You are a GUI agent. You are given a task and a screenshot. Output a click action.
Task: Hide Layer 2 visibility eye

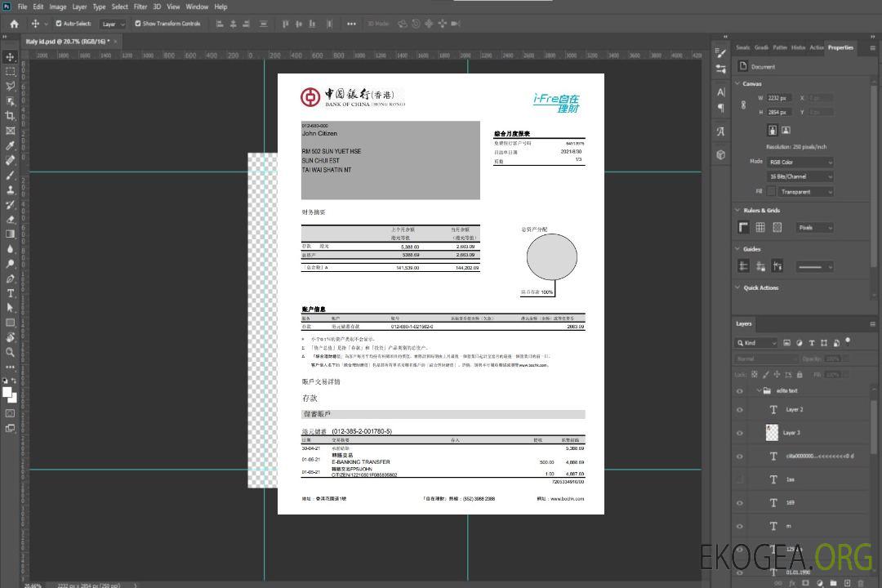pos(740,410)
